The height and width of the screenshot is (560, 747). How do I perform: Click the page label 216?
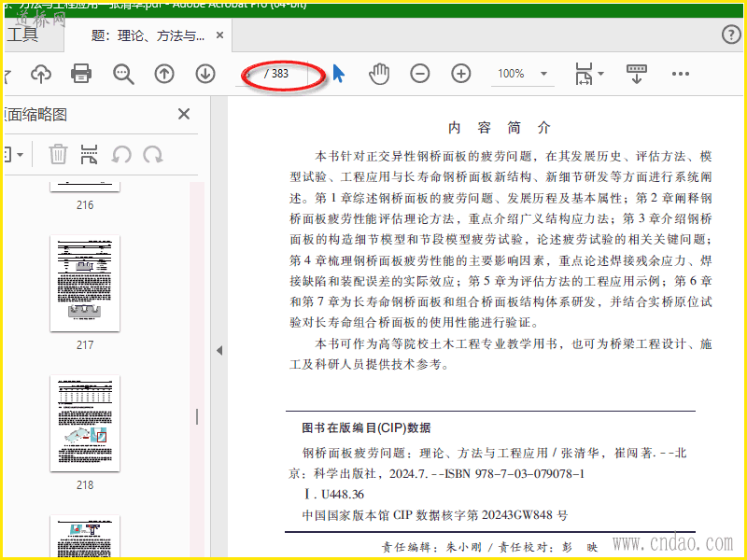pos(85,205)
